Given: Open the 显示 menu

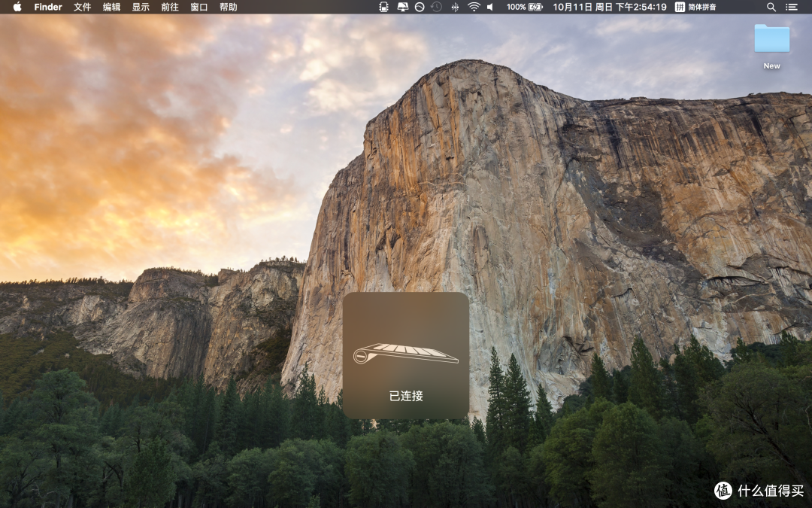Looking at the screenshot, I should [x=141, y=7].
